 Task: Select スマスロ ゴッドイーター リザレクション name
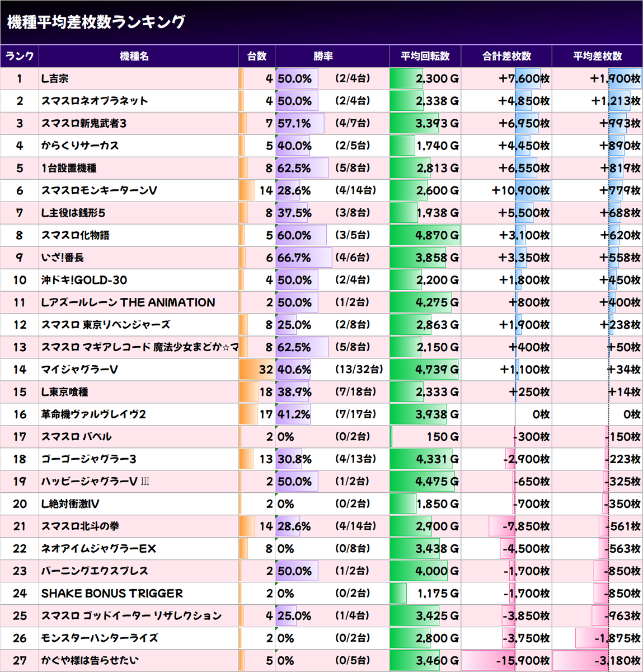pyautogui.click(x=132, y=616)
